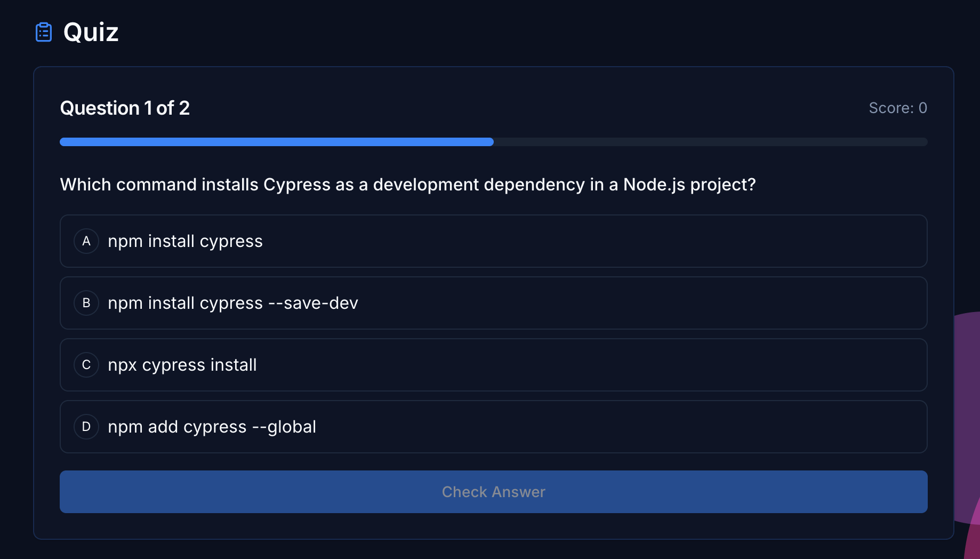Choose option B with --save-dev flag
The image size is (980, 559).
pos(494,303)
